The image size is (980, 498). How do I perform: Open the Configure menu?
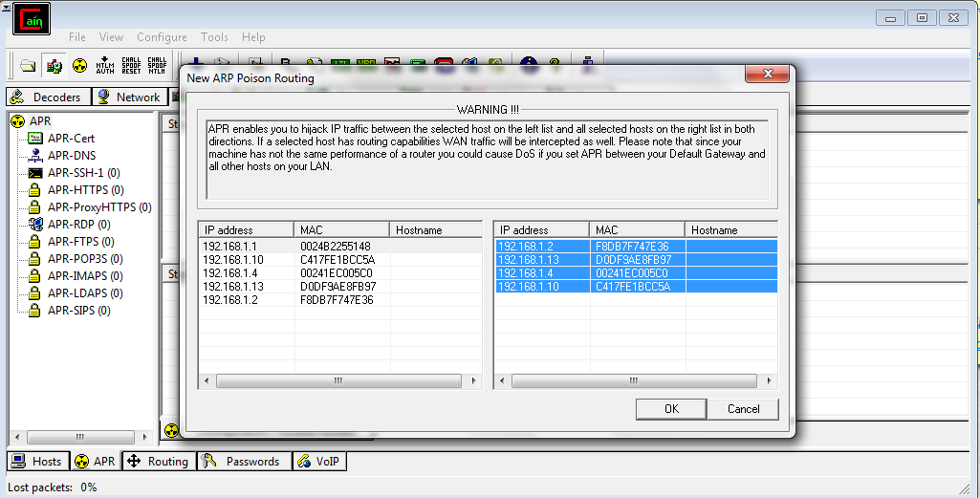162,37
